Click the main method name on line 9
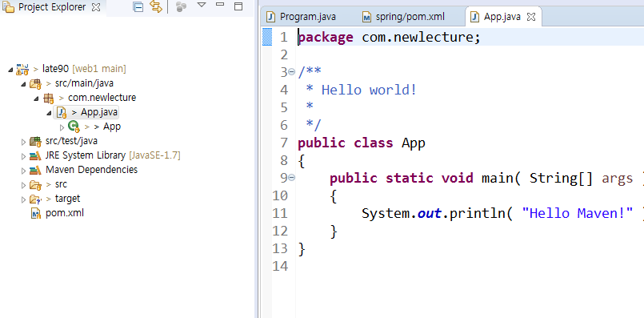The height and width of the screenshot is (318, 644). click(497, 178)
